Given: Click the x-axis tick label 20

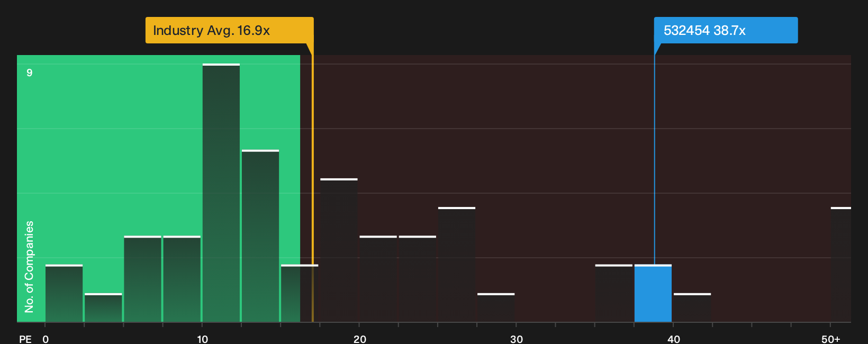Looking at the screenshot, I should tap(360, 339).
